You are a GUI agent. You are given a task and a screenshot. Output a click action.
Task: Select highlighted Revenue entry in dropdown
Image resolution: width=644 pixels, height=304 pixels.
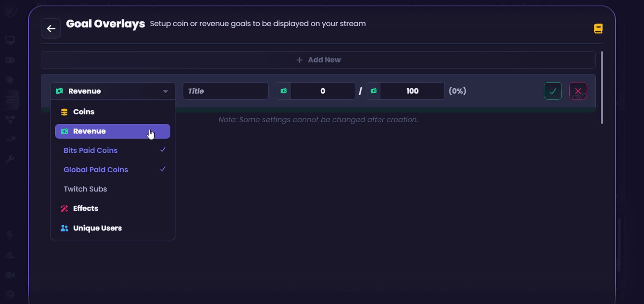(113, 131)
